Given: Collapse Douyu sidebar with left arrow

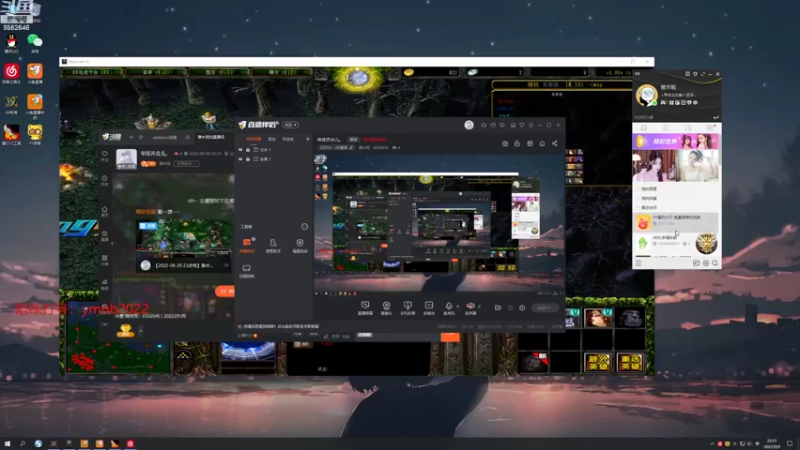Looking at the screenshot, I should click(x=112, y=244).
